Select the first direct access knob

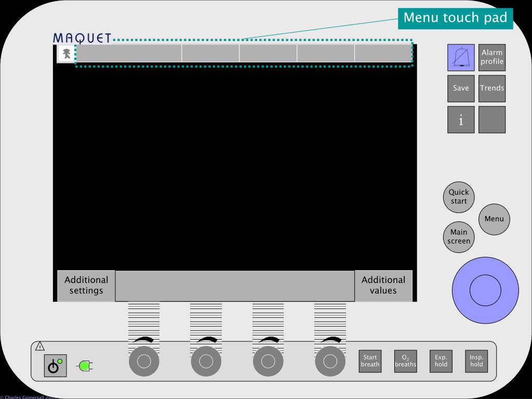point(144,362)
